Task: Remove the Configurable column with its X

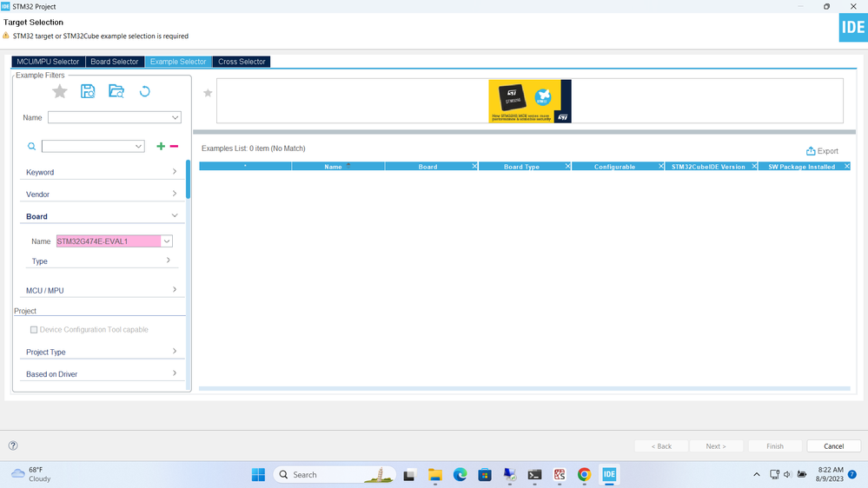Action: pyautogui.click(x=661, y=166)
